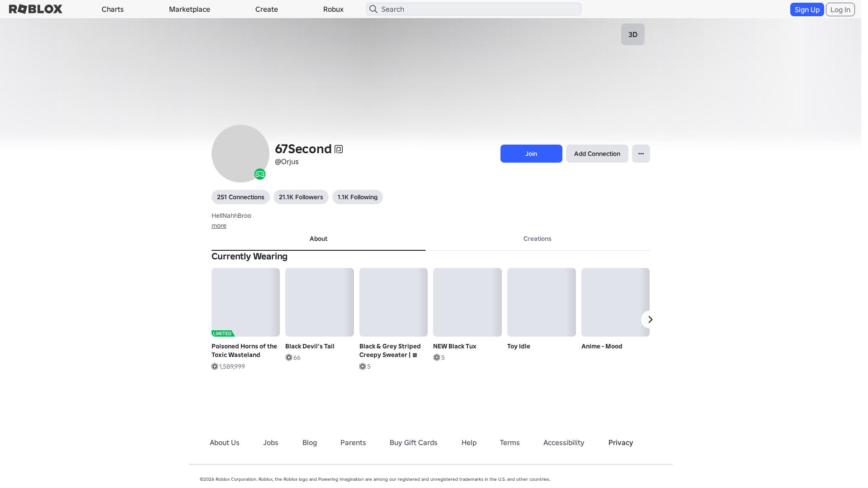This screenshot has height=488, width=868.
Task: Click the Robux icon beside 1,589,999
Action: pos(215,366)
